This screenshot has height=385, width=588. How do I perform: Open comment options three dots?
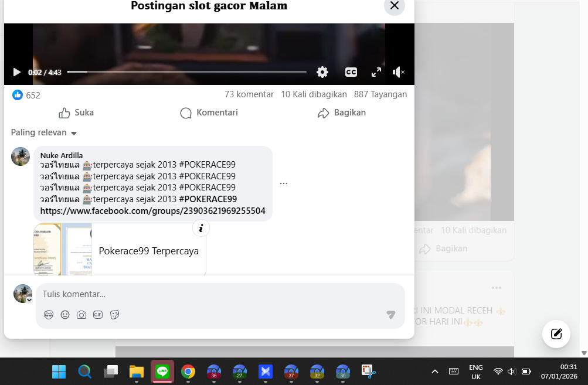(284, 183)
